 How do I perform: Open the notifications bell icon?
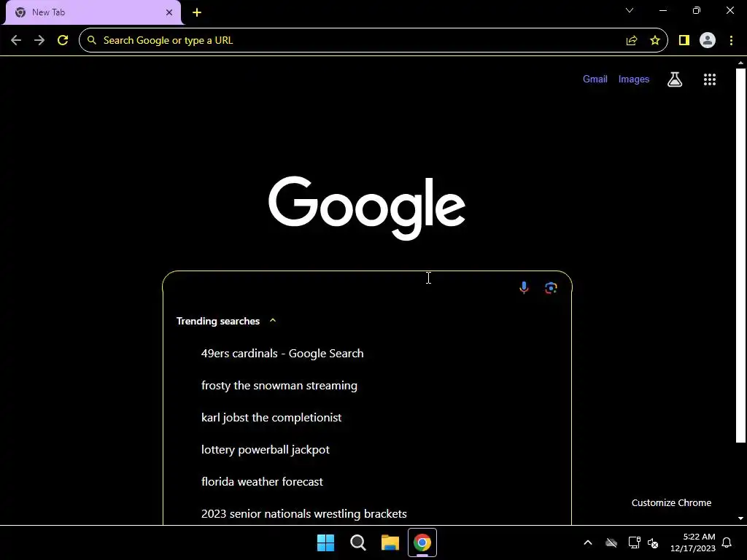click(727, 542)
